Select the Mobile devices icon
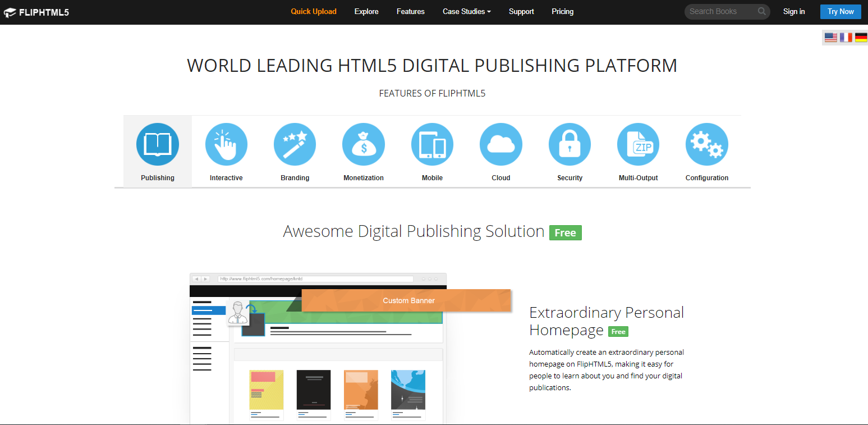The width and height of the screenshot is (868, 425). 432,144
